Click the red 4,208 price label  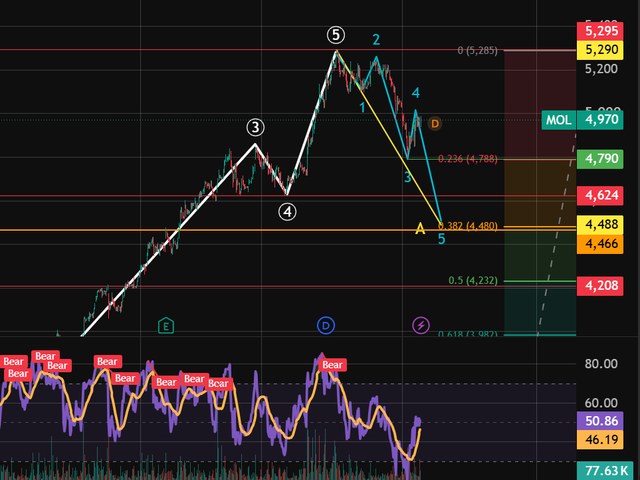click(x=600, y=286)
